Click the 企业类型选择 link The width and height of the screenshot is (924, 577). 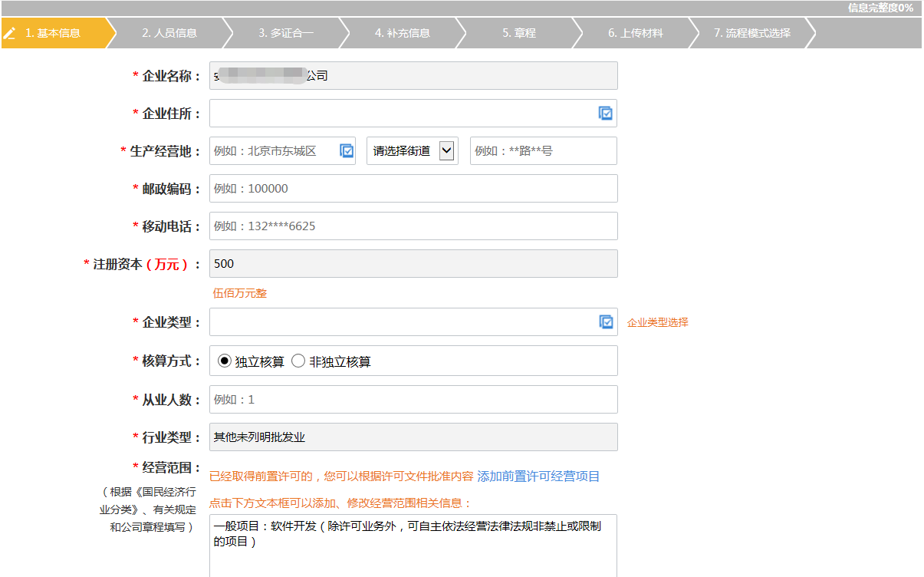pyautogui.click(x=657, y=322)
